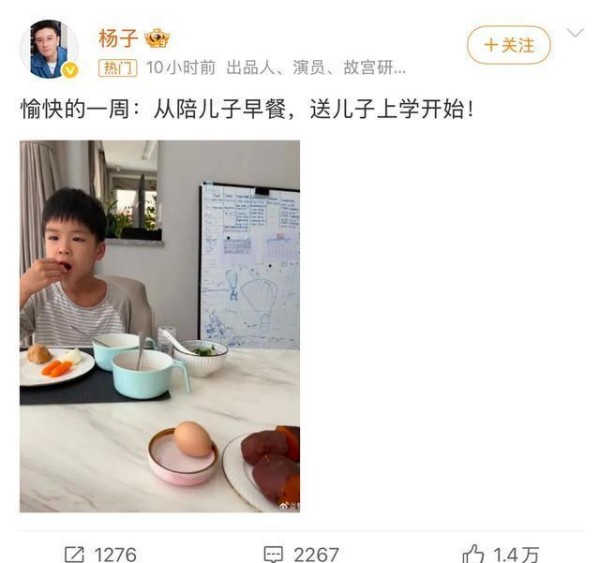The height and width of the screenshot is (563, 600).
Task: Open comments via the speech bubble icon
Action: (274, 554)
